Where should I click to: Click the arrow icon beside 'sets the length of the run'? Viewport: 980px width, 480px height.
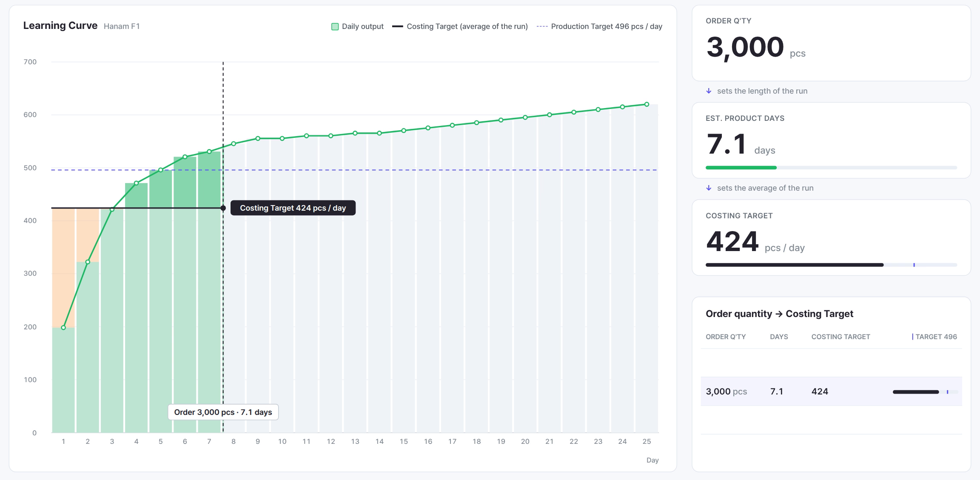click(709, 91)
